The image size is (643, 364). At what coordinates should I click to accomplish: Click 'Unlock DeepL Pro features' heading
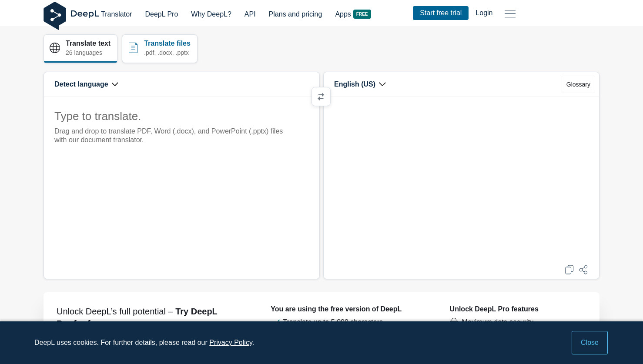pos(494,309)
